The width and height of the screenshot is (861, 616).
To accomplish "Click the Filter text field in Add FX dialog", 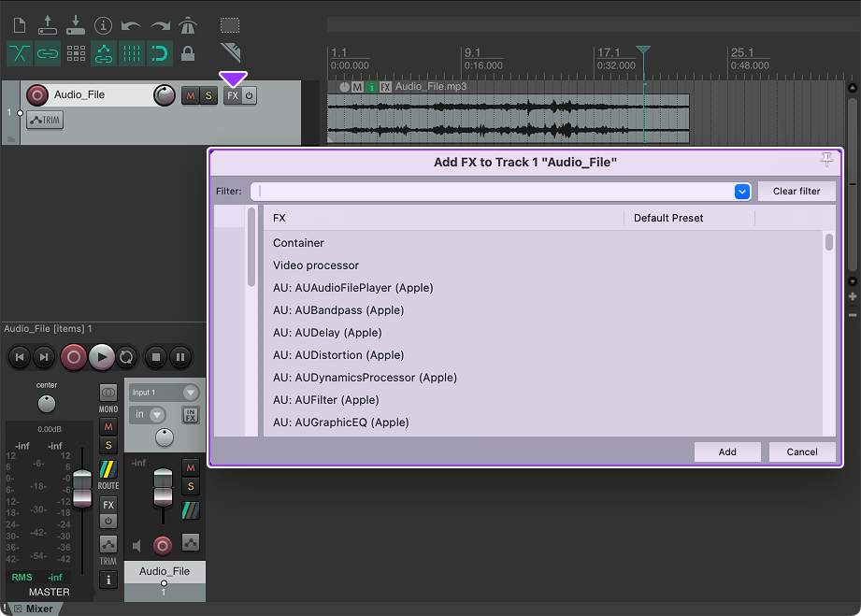I will click(493, 192).
